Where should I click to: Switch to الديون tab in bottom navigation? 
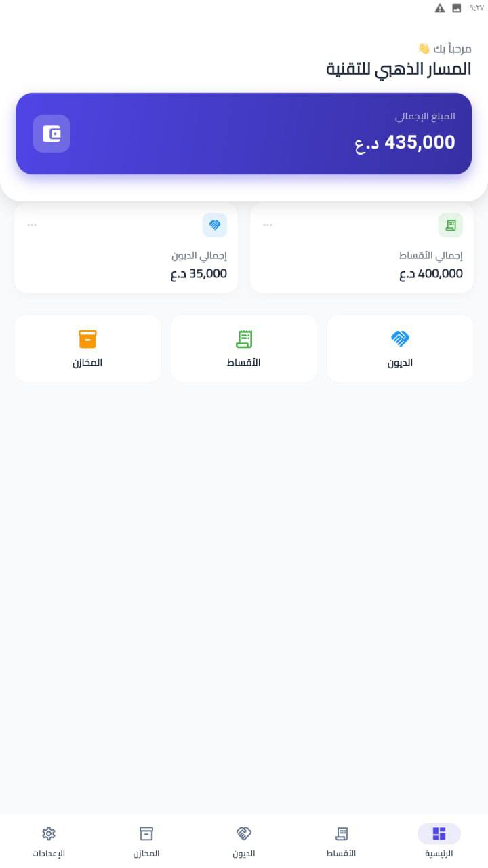click(x=244, y=841)
